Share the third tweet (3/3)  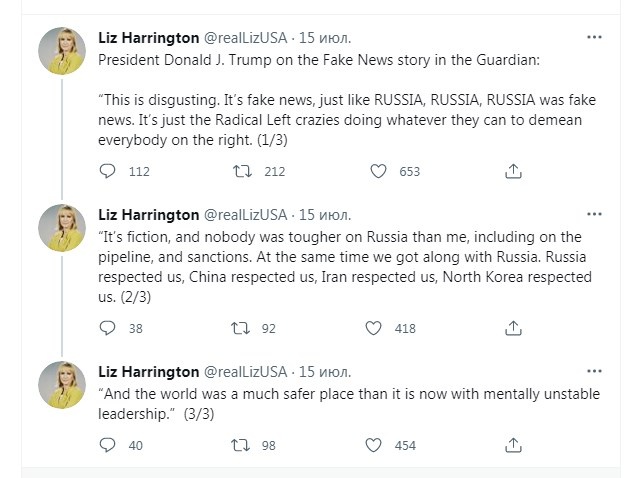pos(513,445)
